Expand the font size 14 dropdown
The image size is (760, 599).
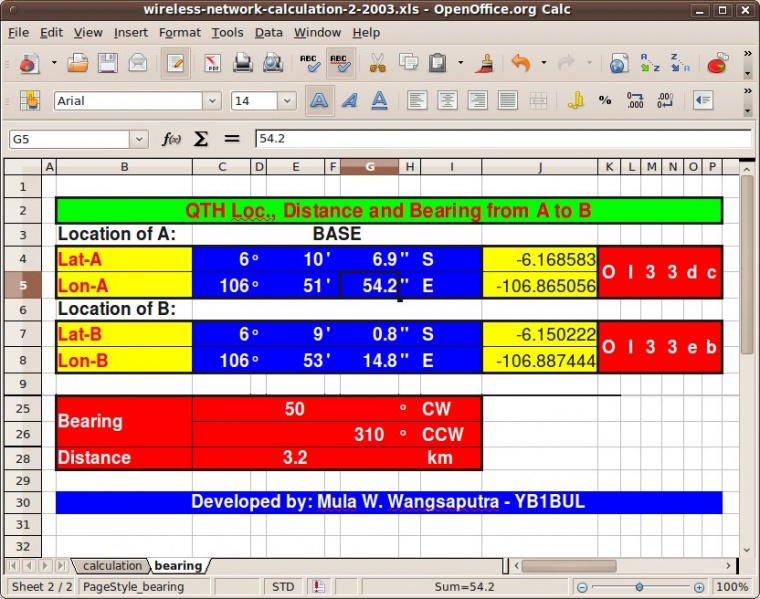tap(288, 101)
